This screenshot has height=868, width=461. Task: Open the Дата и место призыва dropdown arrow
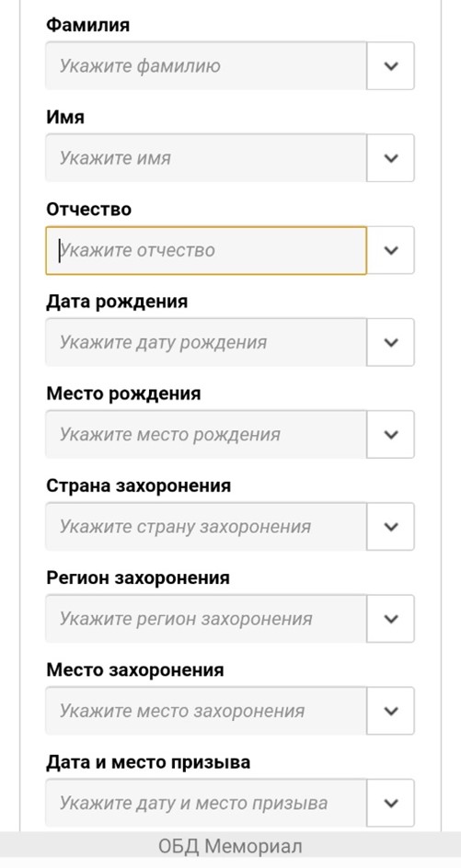pyautogui.click(x=391, y=804)
